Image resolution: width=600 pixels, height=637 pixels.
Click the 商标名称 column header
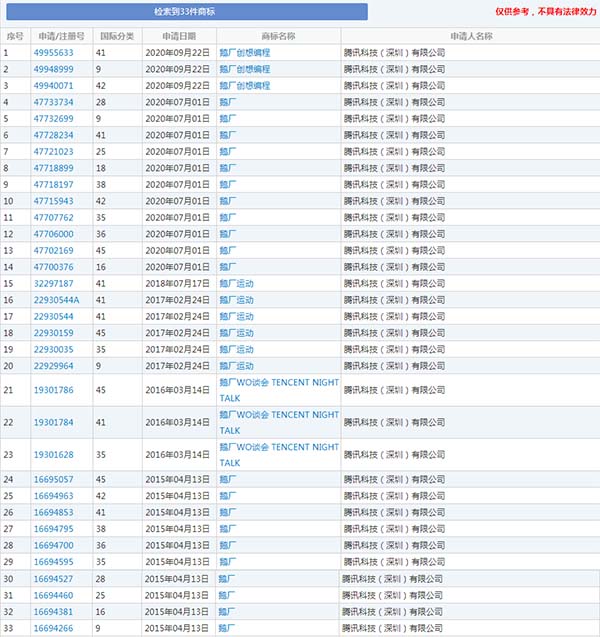click(278, 36)
